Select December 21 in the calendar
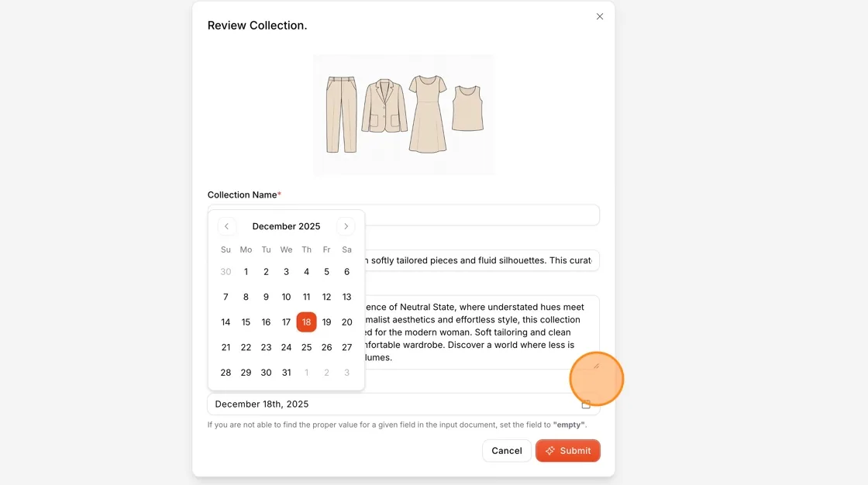Screen dimensions: 868x485 226,348
